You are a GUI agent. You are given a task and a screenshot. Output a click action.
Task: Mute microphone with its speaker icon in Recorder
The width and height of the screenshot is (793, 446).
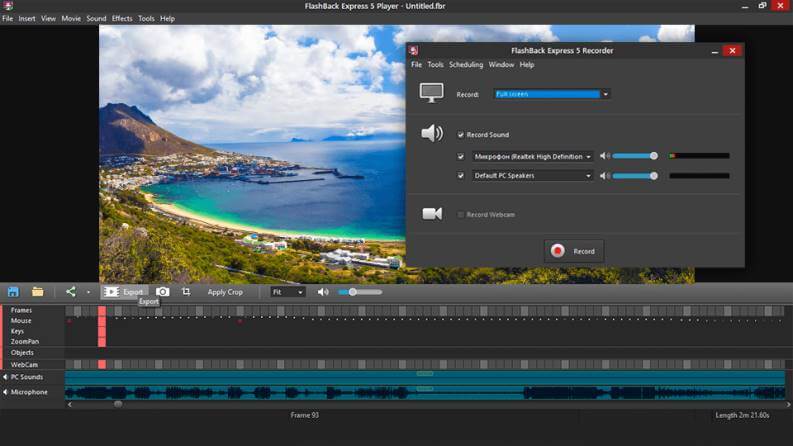click(604, 156)
